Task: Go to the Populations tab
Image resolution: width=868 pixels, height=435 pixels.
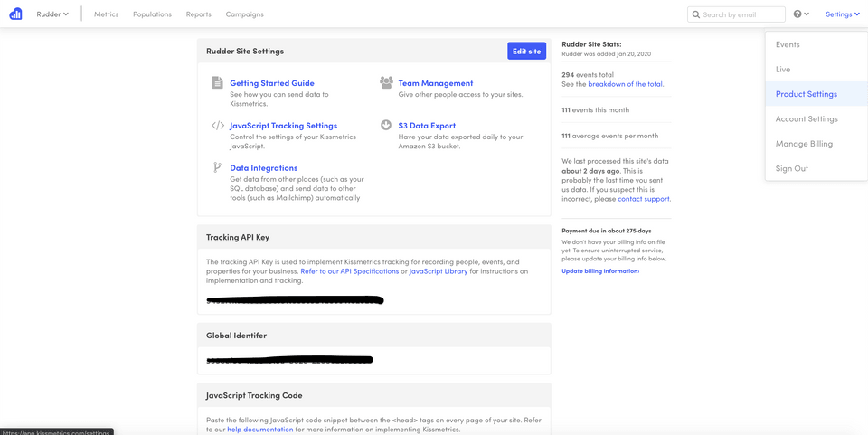Action: point(152,14)
